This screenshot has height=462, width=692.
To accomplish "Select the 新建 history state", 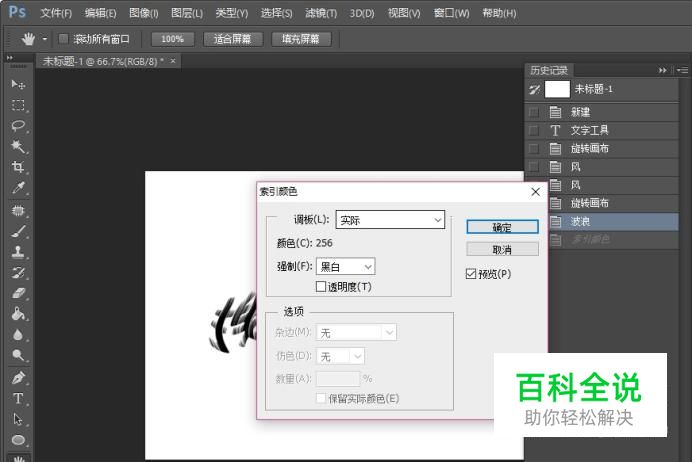I will click(602, 112).
